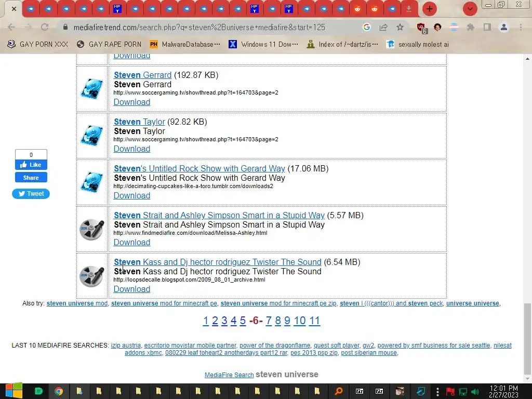Click the address bar URL field
The height and width of the screenshot is (399, 532).
pyautogui.click(x=199, y=27)
